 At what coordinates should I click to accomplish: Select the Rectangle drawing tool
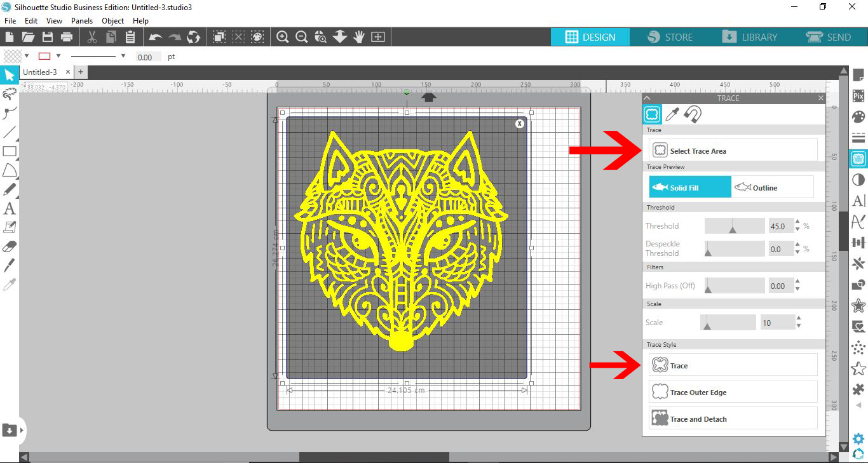(10, 151)
